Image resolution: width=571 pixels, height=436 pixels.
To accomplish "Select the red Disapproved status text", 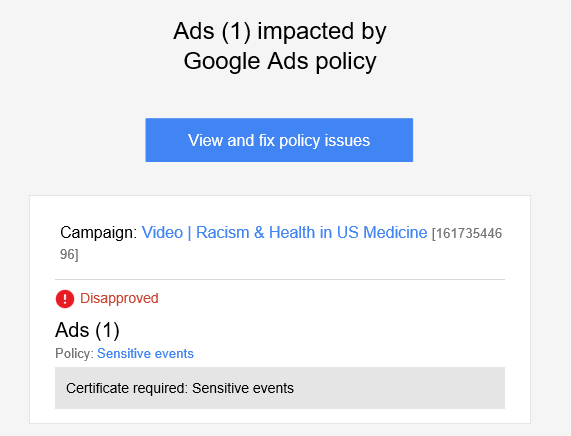I will coord(119,298).
